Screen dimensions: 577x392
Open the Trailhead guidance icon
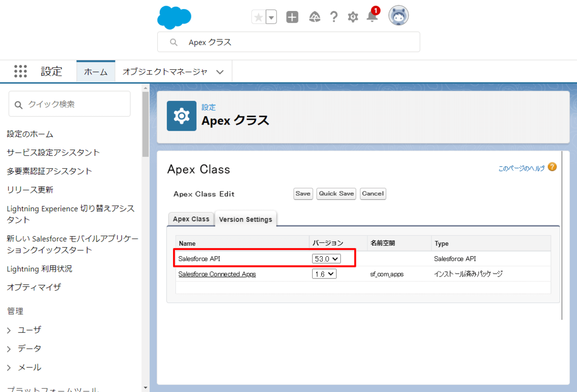click(314, 17)
